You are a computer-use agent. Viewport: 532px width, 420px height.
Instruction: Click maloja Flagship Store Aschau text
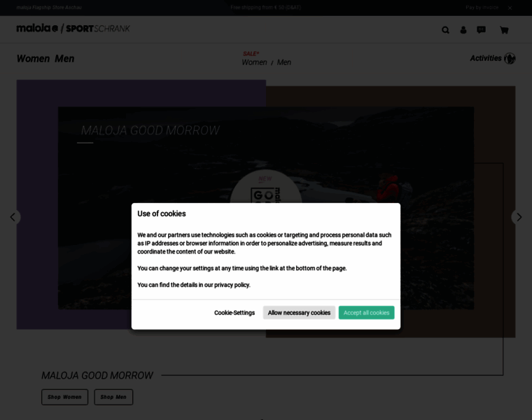(x=49, y=8)
